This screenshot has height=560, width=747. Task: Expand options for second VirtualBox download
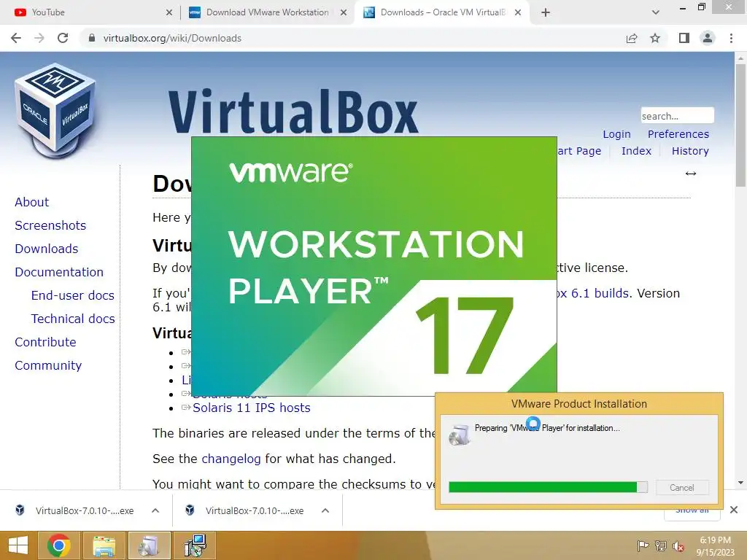click(x=325, y=510)
